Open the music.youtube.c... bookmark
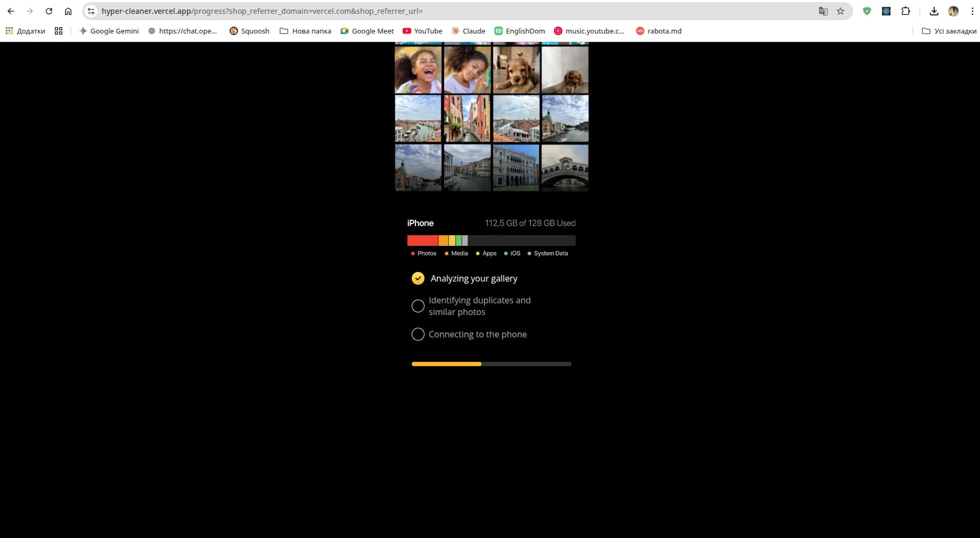Viewport: 980px width, 538px height. [x=589, y=31]
